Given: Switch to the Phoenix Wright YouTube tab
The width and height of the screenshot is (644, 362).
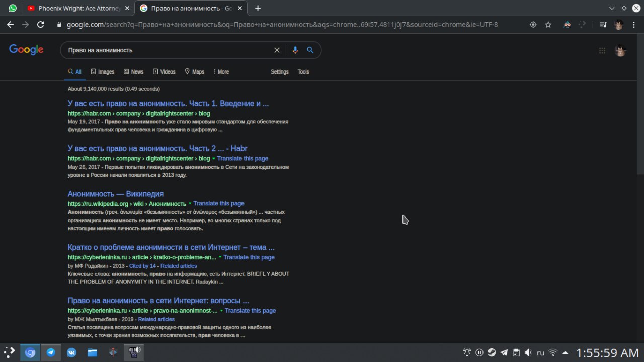Looking at the screenshot, I should [x=75, y=8].
